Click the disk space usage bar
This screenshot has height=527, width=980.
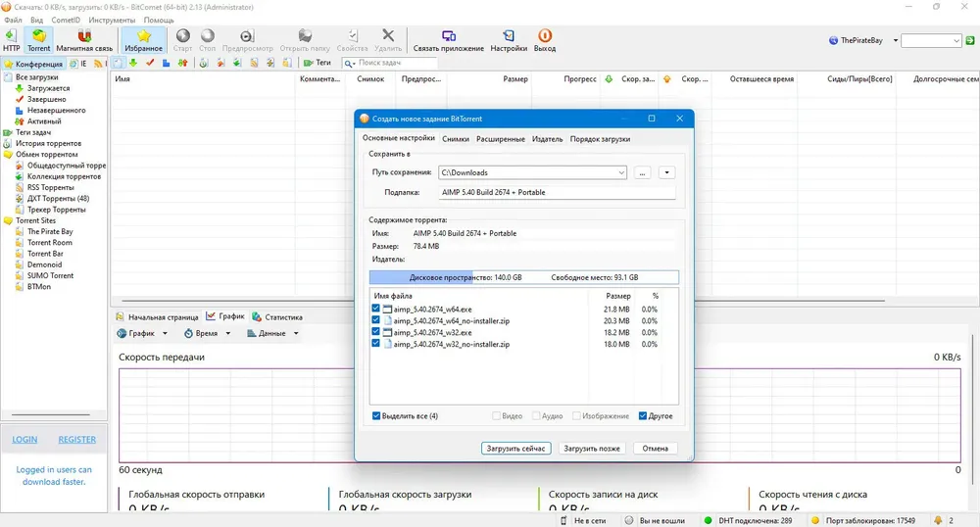(523, 277)
